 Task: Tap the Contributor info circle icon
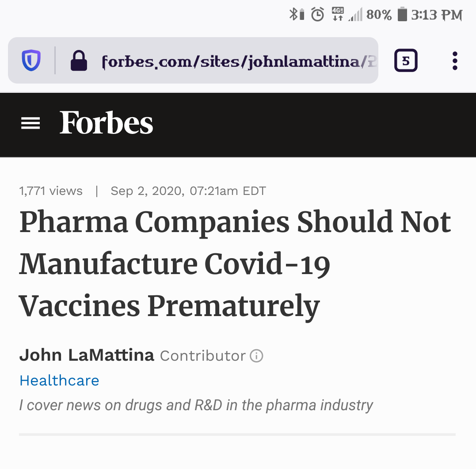click(256, 356)
